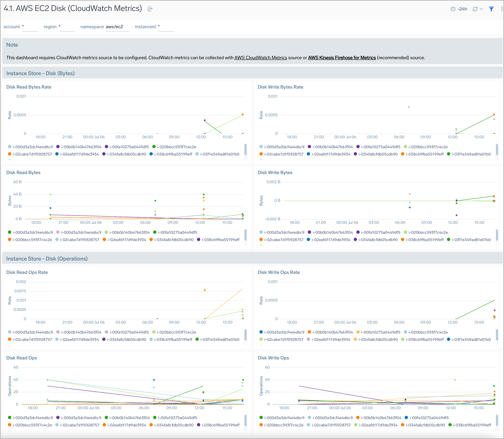Click the region filter input field

(67, 27)
